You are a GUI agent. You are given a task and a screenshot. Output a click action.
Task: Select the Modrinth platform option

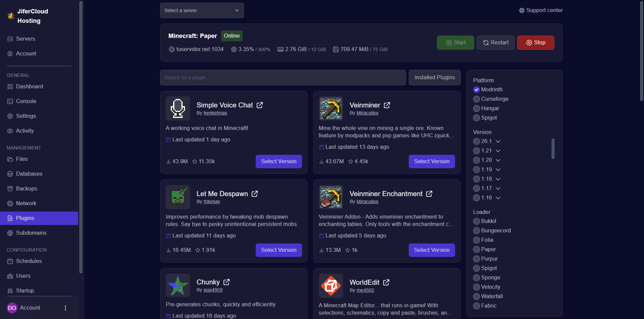point(477,90)
